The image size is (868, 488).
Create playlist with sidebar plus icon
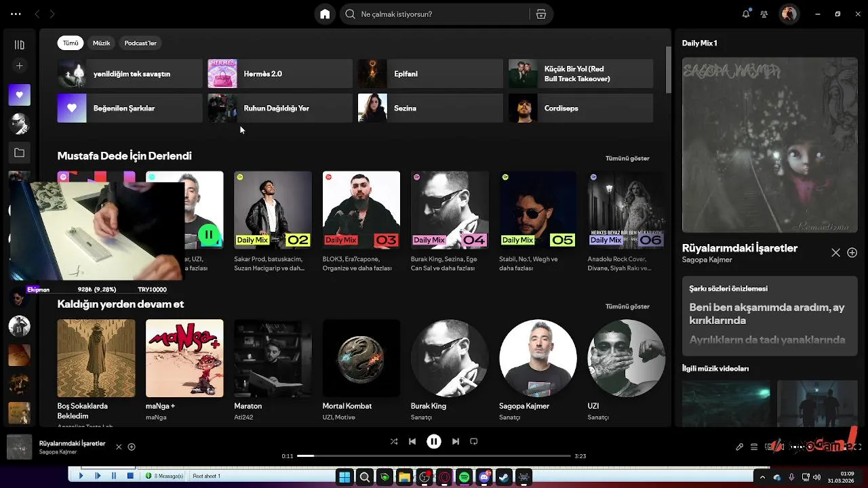[20, 66]
